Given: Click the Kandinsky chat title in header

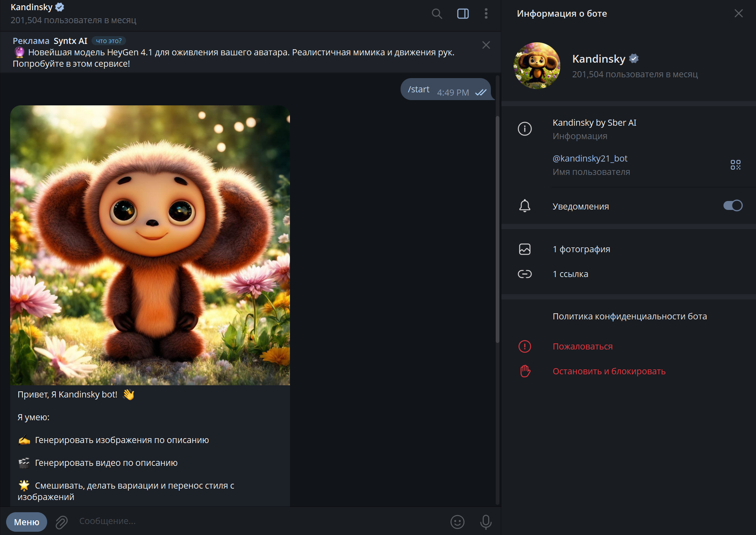Looking at the screenshot, I should pos(31,7).
